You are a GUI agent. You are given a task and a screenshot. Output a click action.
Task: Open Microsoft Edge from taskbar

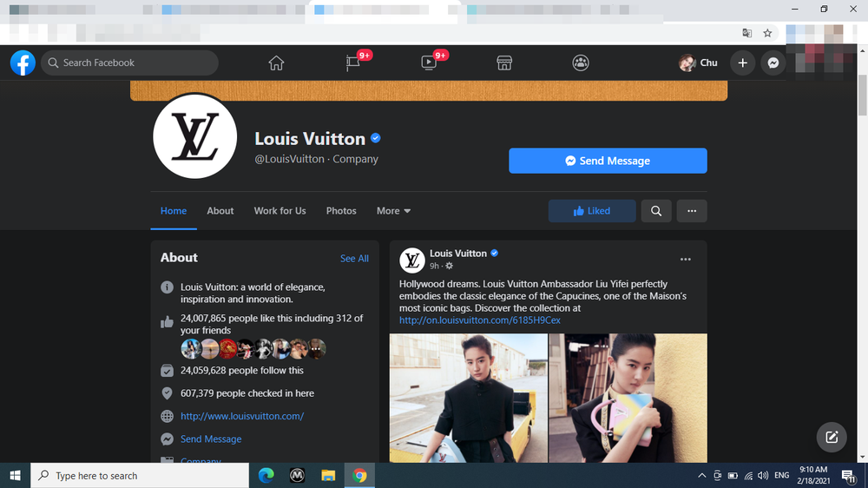(266, 475)
